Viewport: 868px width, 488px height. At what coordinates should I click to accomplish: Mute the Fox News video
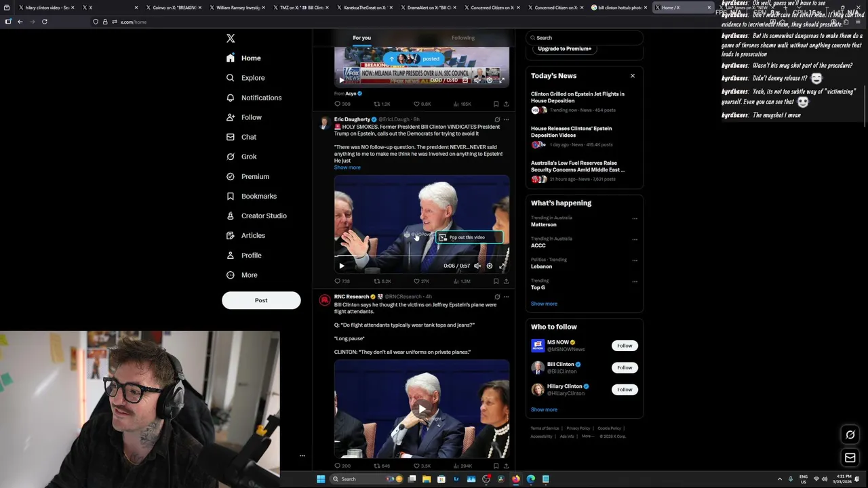[x=477, y=80]
